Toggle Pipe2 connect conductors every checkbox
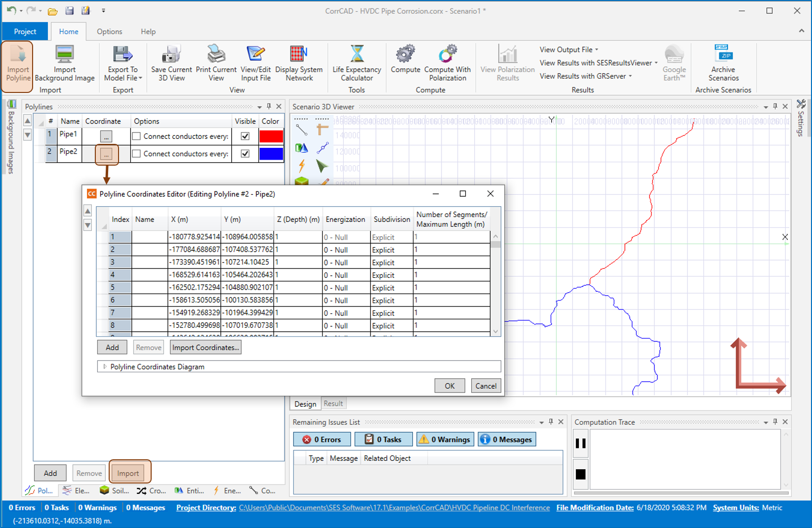Viewport: 812px width, 528px height. point(137,154)
